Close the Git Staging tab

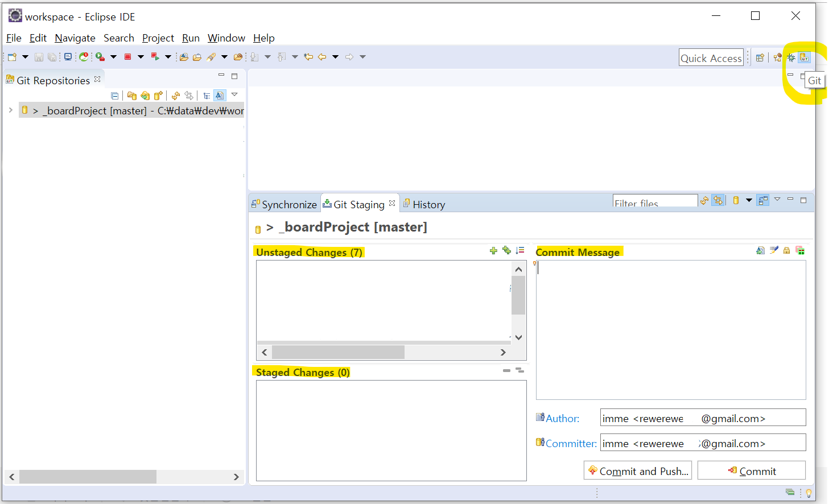[392, 203]
